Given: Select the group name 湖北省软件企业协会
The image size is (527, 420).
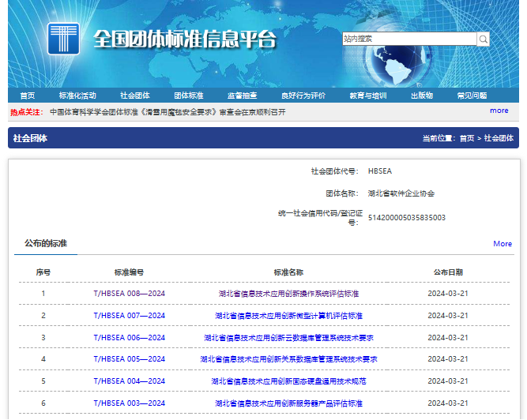Looking at the screenshot, I should [401, 193].
